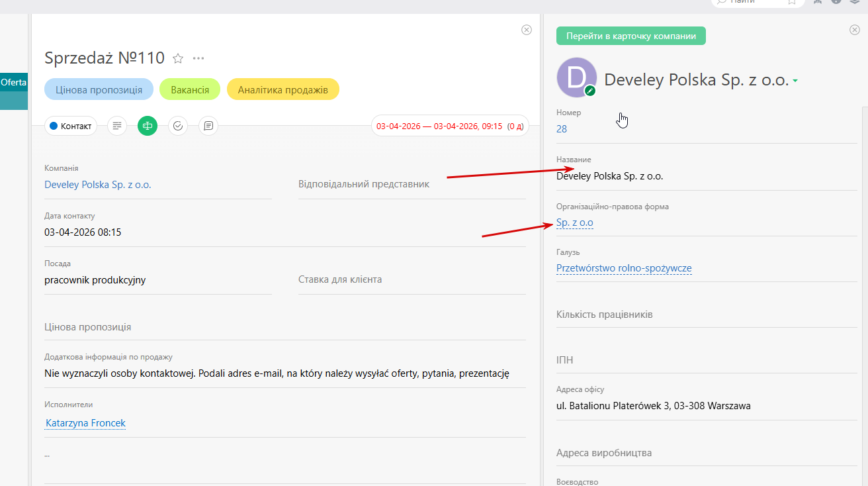The image size is (868, 486).
Task: Open the Katarzyna Froncek executor link
Action: click(x=85, y=423)
